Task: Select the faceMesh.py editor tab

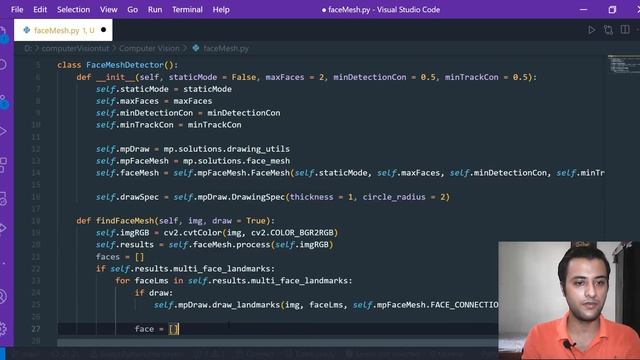Action: (63, 30)
